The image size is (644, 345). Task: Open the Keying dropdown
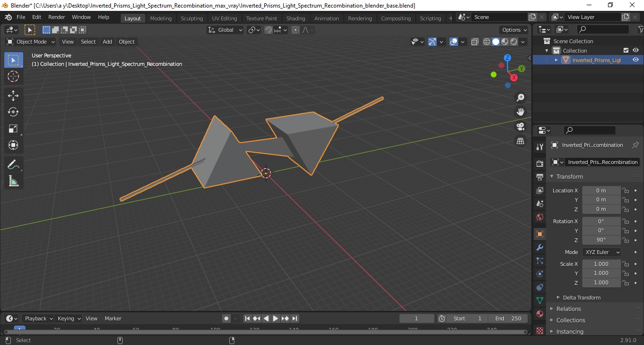click(69, 318)
